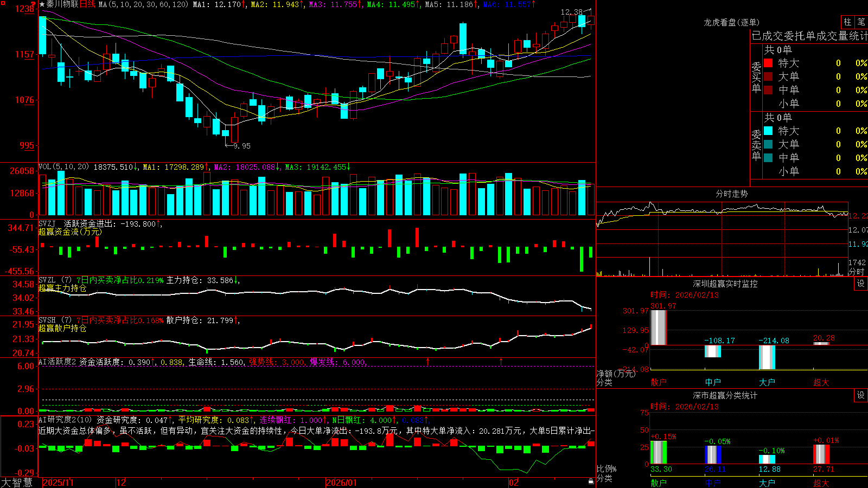Open MA(5,10,20,30,60,120) indicator parameters
Viewport: 868px width, 488px height.
pos(143,4)
